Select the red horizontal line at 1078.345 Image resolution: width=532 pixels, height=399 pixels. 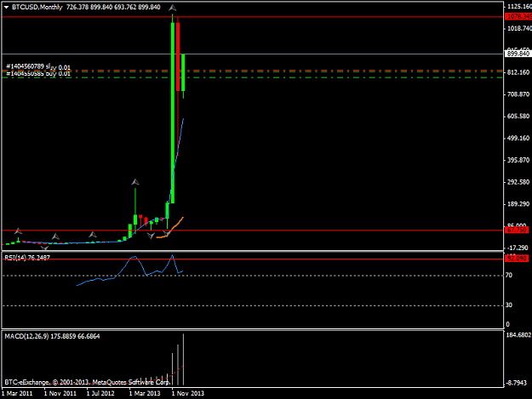coord(253,16)
